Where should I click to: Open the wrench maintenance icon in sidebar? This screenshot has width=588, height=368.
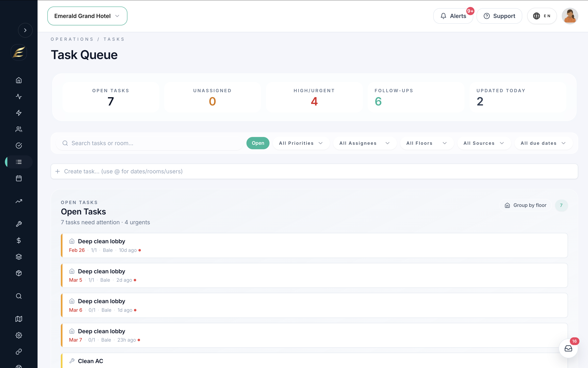(x=19, y=224)
